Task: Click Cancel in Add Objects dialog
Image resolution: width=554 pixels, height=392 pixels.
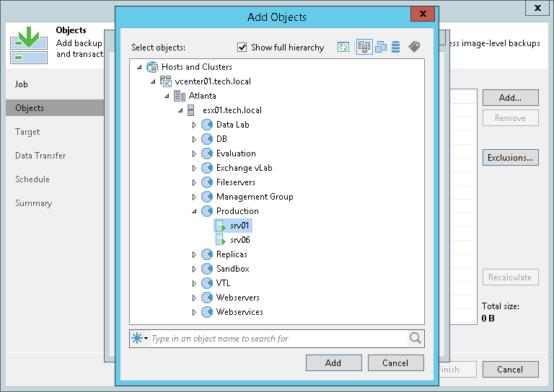Action: [396, 362]
